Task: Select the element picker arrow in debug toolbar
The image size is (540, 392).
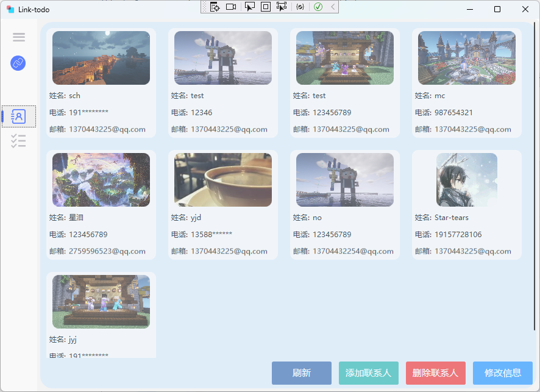Action: (x=250, y=7)
